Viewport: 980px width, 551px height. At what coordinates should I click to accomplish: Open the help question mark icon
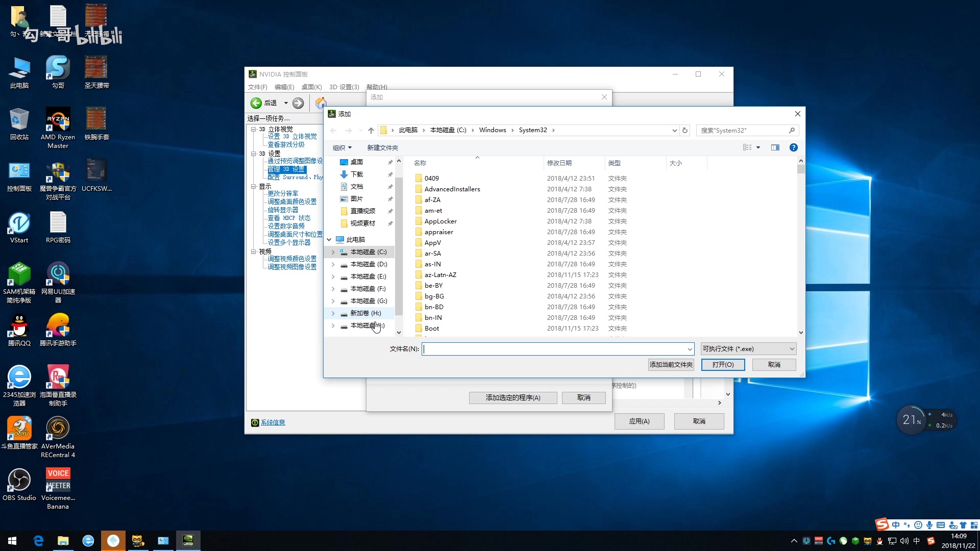click(793, 147)
